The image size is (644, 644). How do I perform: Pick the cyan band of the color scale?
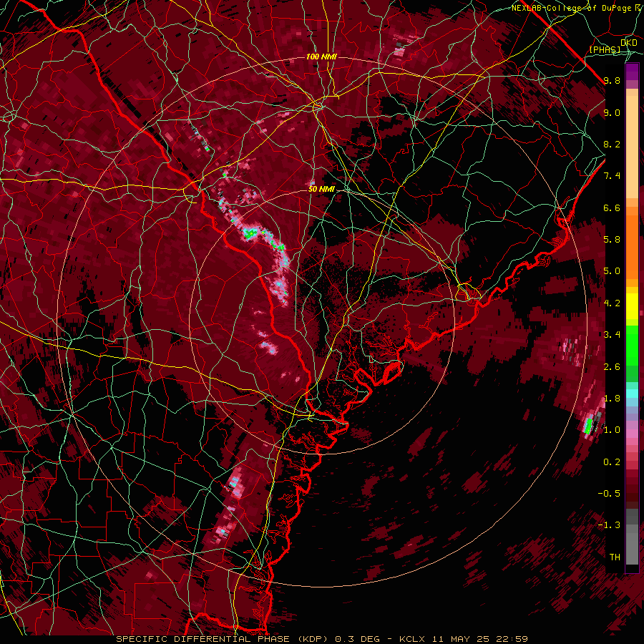[632, 394]
